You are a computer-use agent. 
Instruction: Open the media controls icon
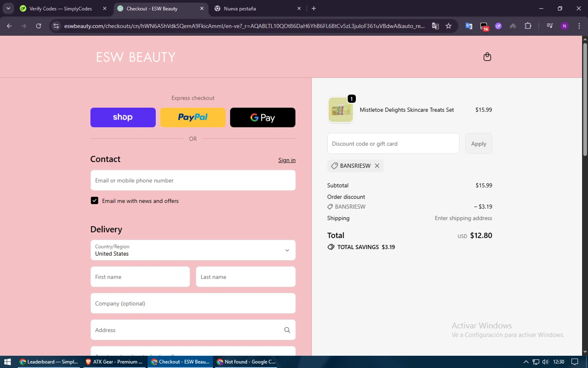(x=550, y=26)
